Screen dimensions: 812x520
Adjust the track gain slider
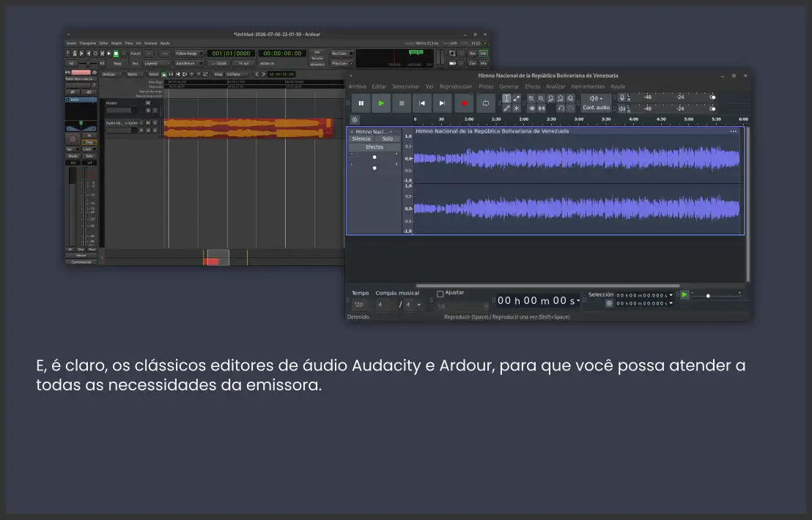point(374,157)
